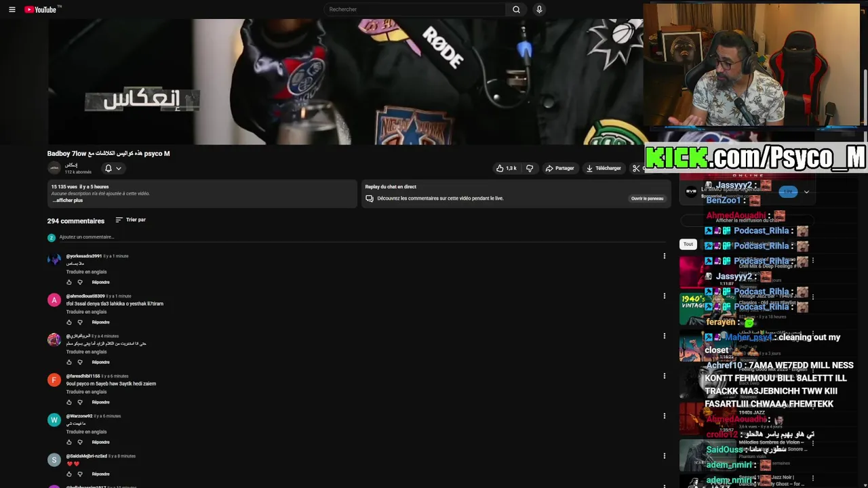
Task: Click avatar of @ahmedlouati8309
Action: pos(54,300)
